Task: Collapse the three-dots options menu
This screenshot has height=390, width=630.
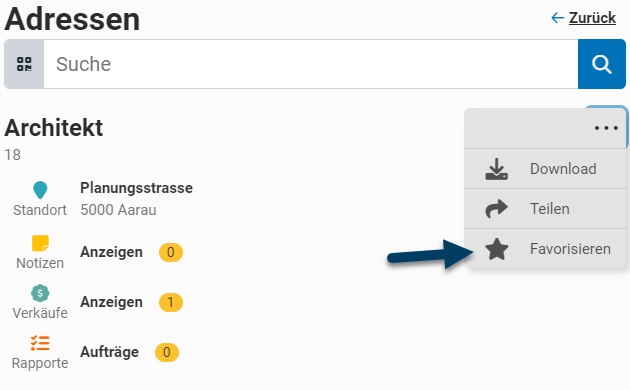Action: click(606, 128)
